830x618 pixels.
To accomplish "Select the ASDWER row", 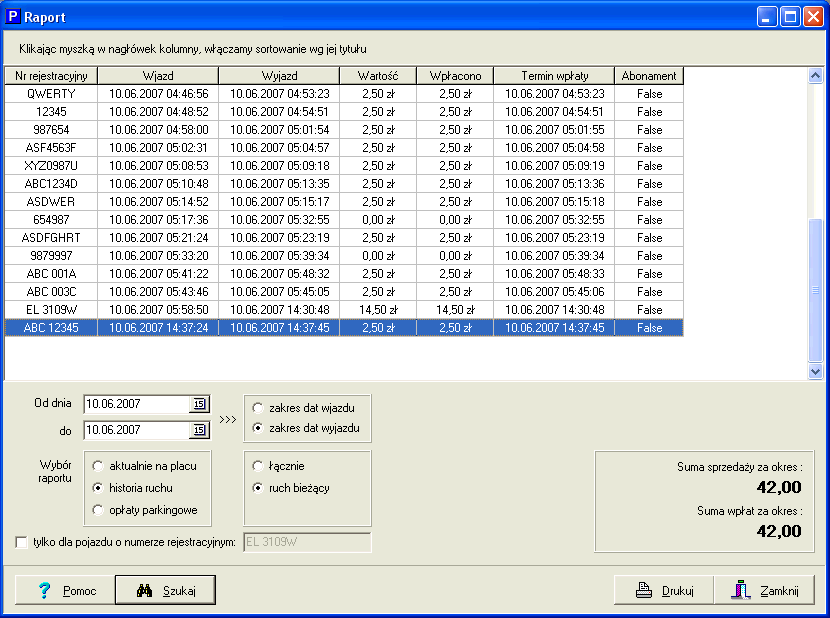I will [344, 202].
